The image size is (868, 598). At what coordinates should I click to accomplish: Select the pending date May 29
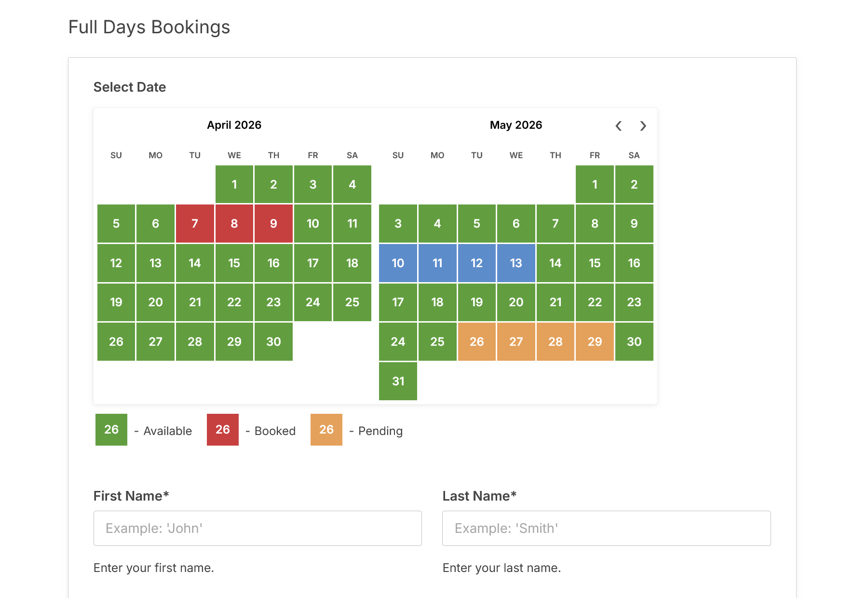point(595,342)
